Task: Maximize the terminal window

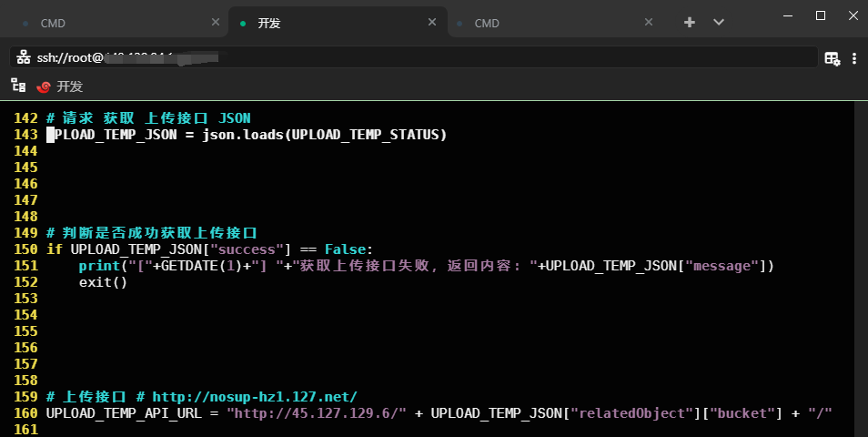Action: (820, 15)
